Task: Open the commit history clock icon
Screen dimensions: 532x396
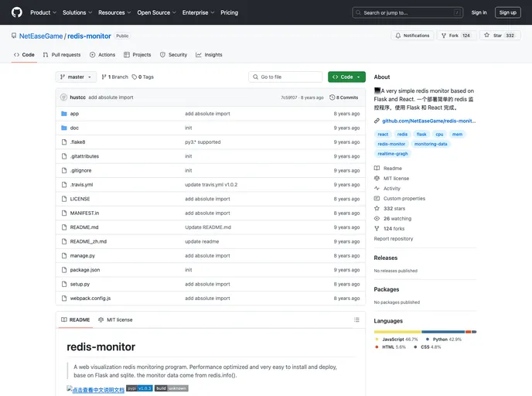Action: point(332,97)
